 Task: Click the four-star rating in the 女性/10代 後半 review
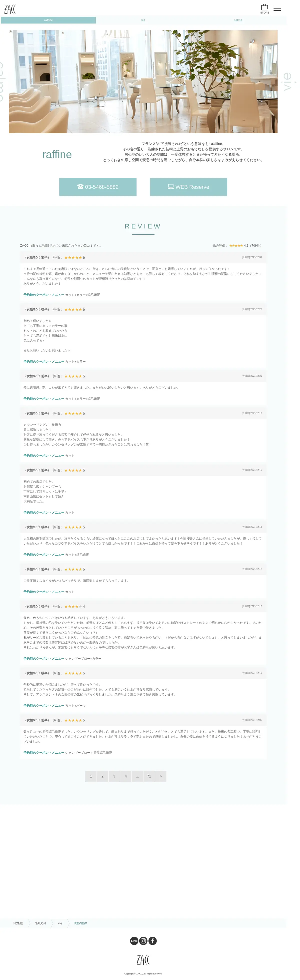coord(73,606)
